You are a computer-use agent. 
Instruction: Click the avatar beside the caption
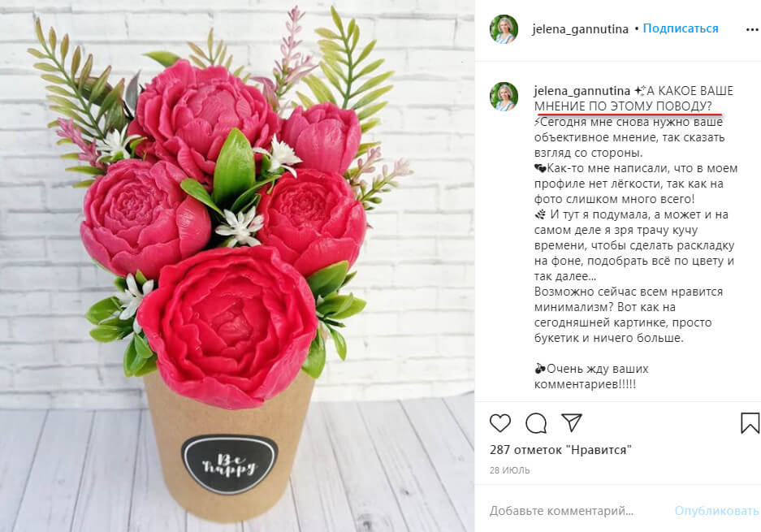504,97
